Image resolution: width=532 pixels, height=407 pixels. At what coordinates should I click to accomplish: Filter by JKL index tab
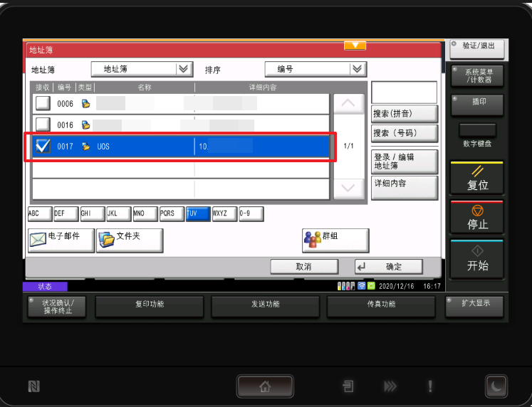tap(119, 213)
